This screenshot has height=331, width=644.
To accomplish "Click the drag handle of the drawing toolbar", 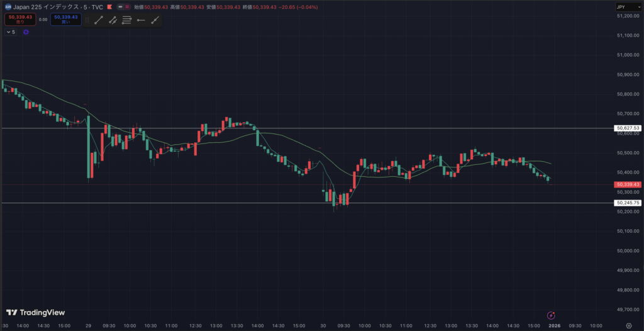I will tap(86, 20).
